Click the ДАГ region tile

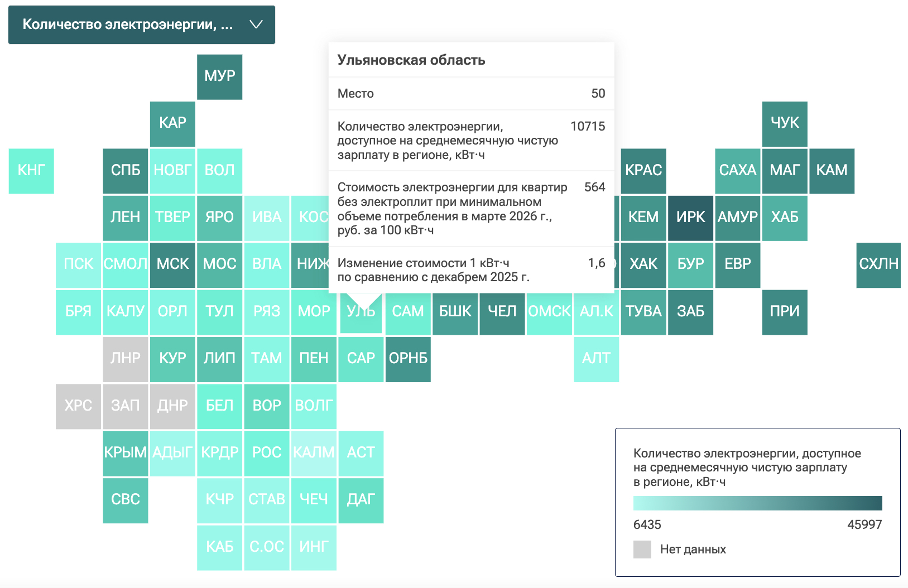point(361,500)
